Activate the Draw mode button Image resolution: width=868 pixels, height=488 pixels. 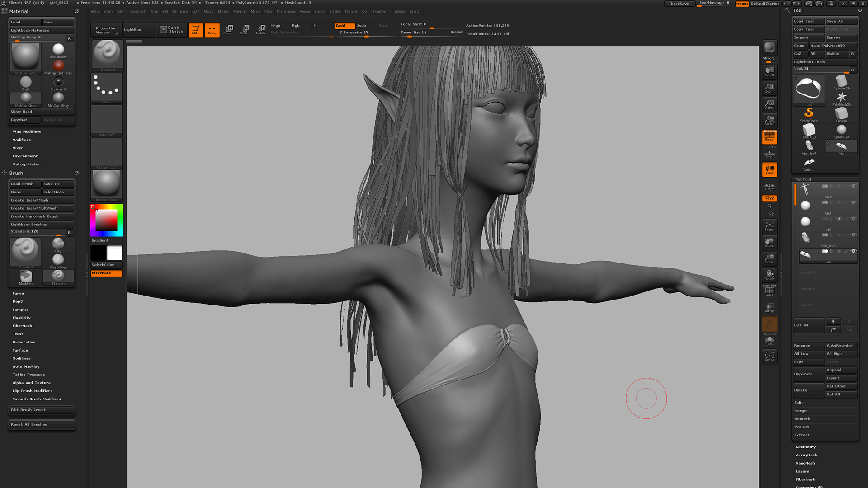pyautogui.click(x=212, y=30)
